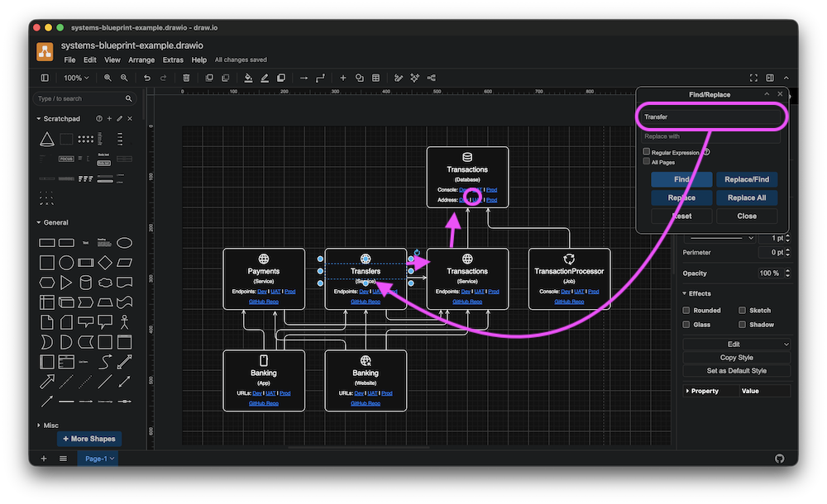Toggle the Rounded effect checkbox
Screen dimensions: 827x504
686,310
